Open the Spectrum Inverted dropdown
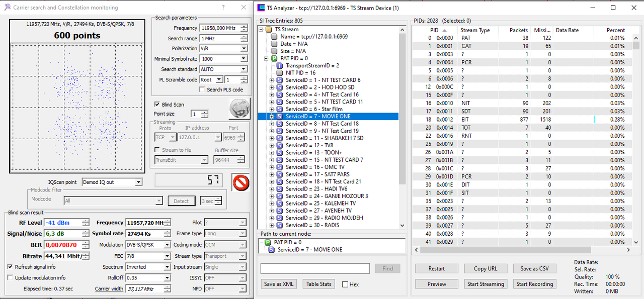The height and width of the screenshot is (299, 644). pos(167,267)
